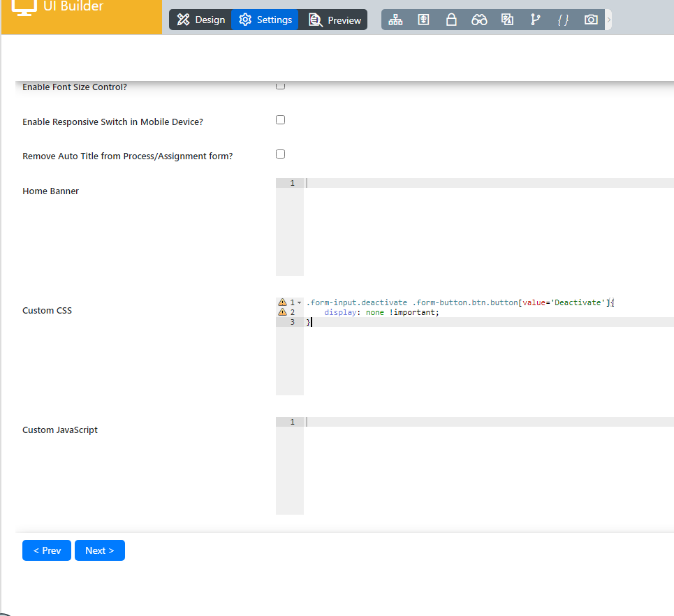674x616 pixels.
Task: Click the Next > button
Action: pos(99,550)
